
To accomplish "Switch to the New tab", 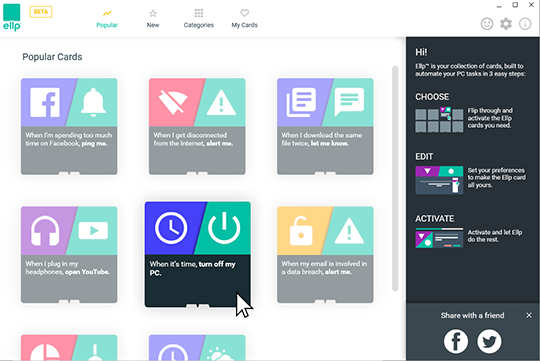I will 153,19.
